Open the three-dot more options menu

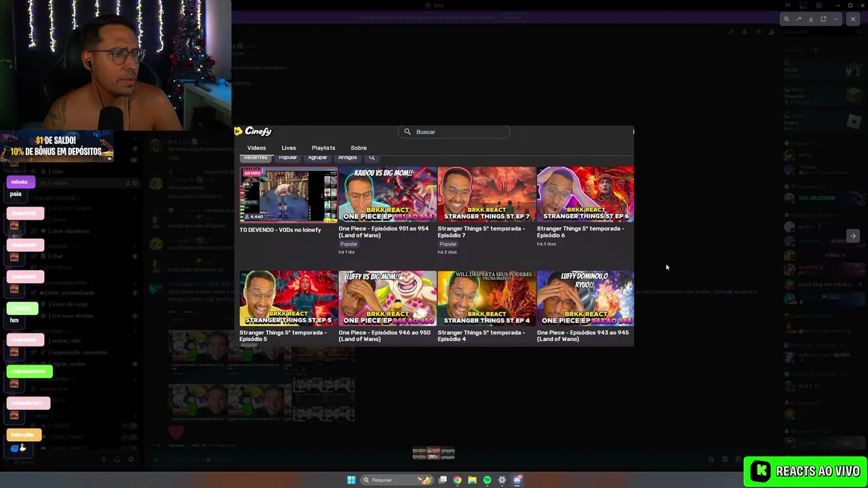click(835, 19)
